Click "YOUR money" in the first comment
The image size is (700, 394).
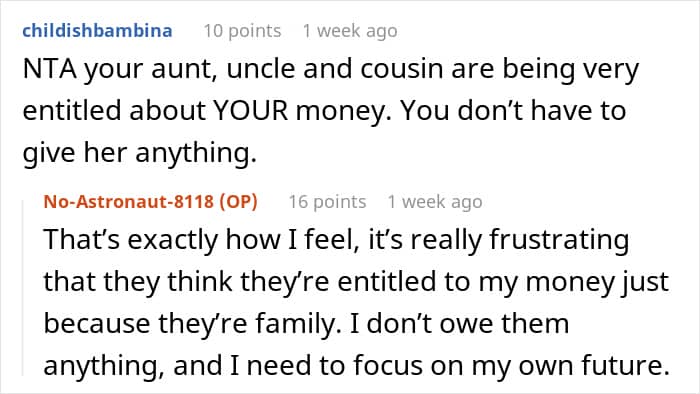tap(298, 111)
